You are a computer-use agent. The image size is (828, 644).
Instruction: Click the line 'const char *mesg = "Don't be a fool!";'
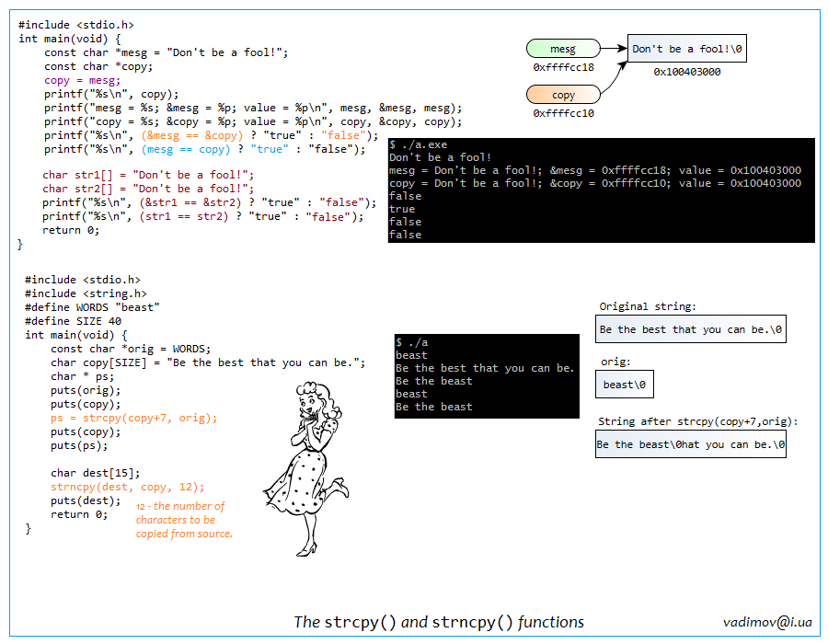[x=166, y=52]
